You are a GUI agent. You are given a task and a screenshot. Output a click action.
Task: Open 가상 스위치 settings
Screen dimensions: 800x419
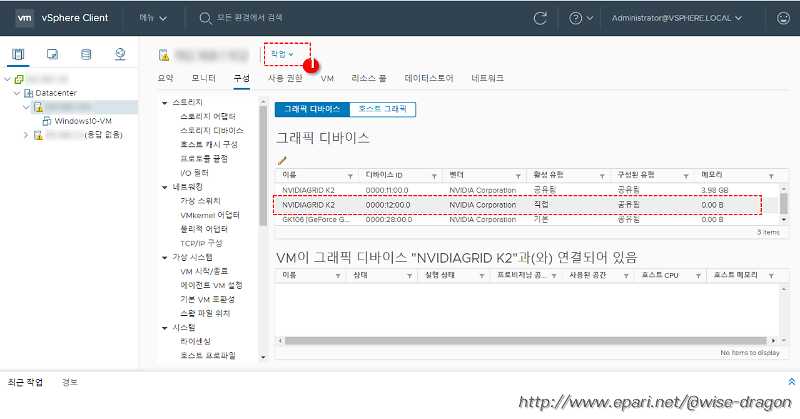(201, 201)
